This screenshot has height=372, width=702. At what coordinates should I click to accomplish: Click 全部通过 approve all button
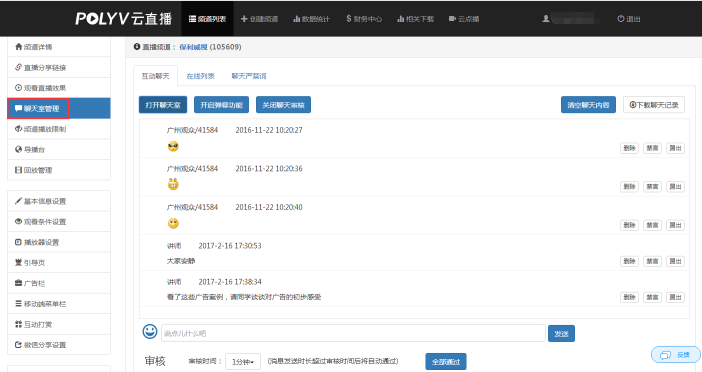446,362
